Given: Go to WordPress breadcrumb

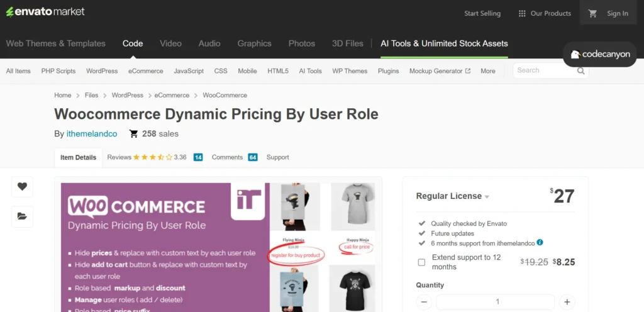Looking at the screenshot, I should pyautogui.click(x=127, y=95).
